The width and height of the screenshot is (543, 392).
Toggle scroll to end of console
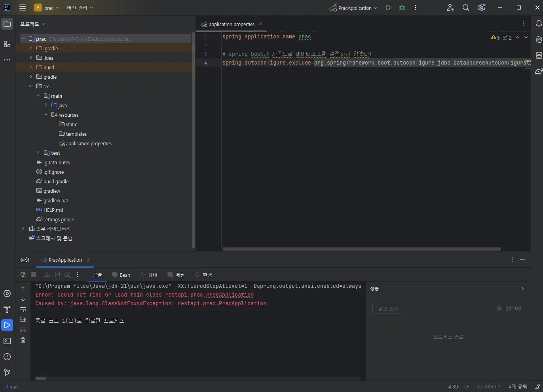23,320
